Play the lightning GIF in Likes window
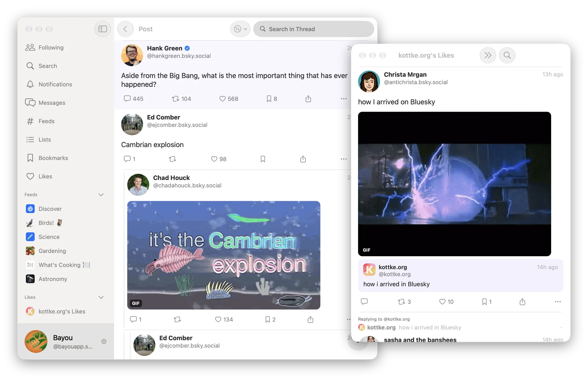 pyautogui.click(x=454, y=184)
